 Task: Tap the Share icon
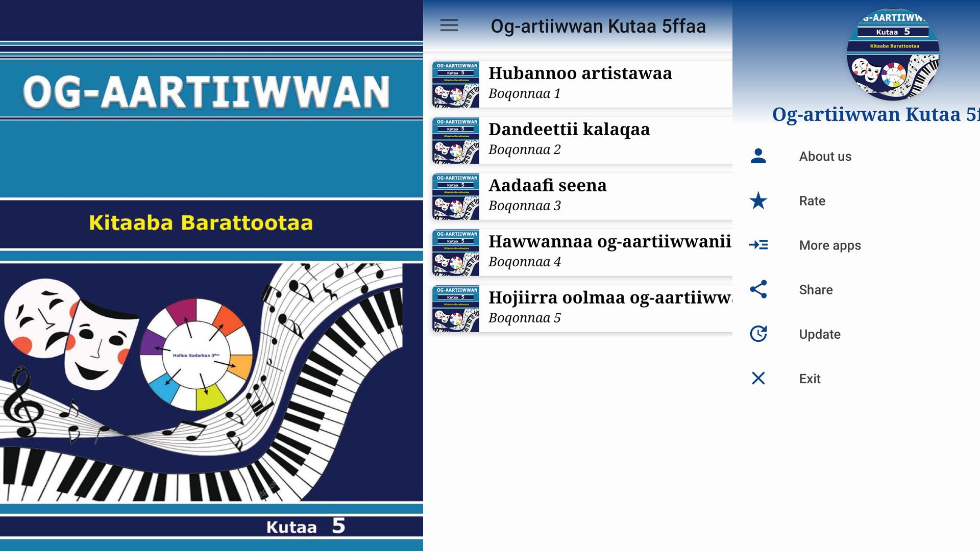coord(758,289)
